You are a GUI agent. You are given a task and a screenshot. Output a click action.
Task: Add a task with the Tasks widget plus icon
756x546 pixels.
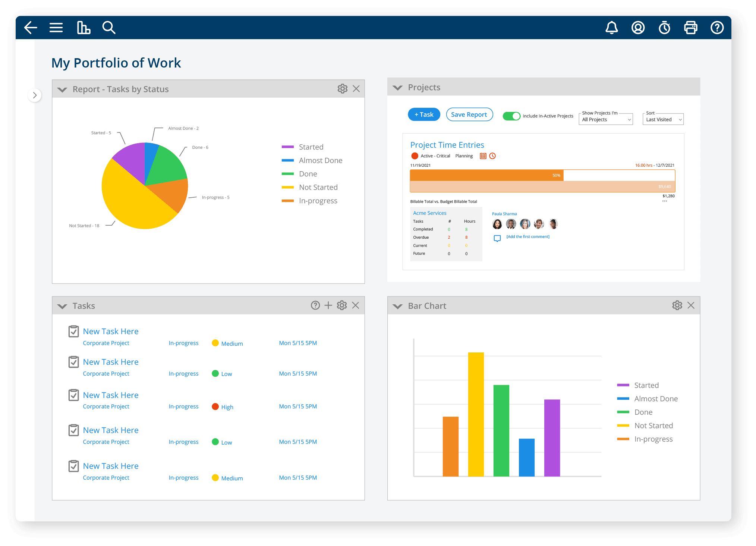click(328, 305)
